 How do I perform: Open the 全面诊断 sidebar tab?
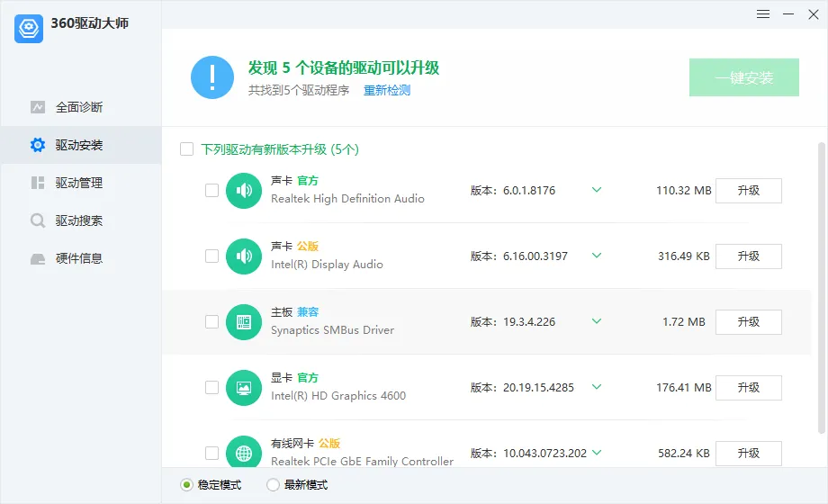pos(81,107)
